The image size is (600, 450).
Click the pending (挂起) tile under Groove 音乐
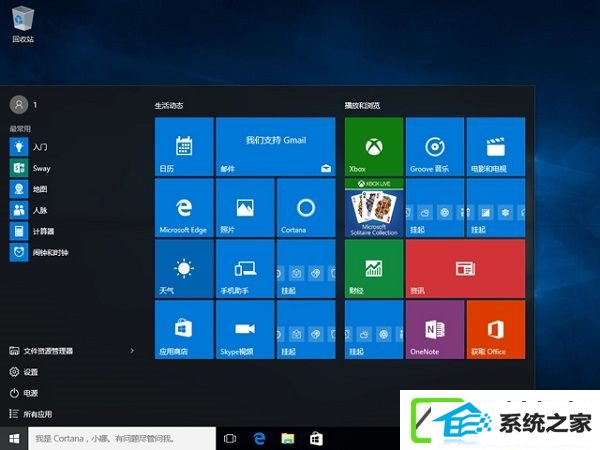pos(435,207)
